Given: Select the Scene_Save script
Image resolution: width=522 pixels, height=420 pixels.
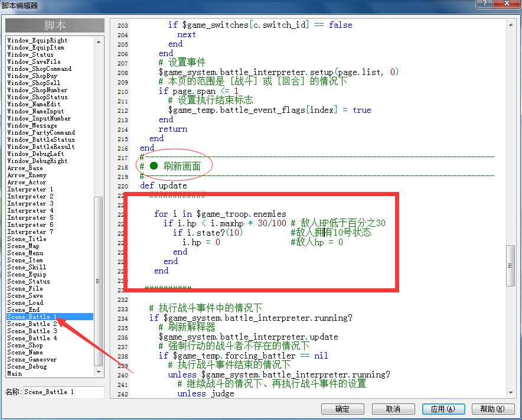Looking at the screenshot, I should click(x=50, y=295).
